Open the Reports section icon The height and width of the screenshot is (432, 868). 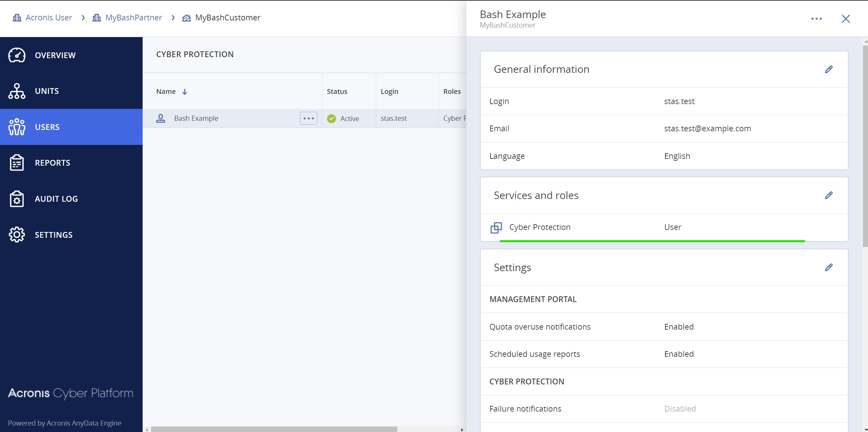[17, 163]
